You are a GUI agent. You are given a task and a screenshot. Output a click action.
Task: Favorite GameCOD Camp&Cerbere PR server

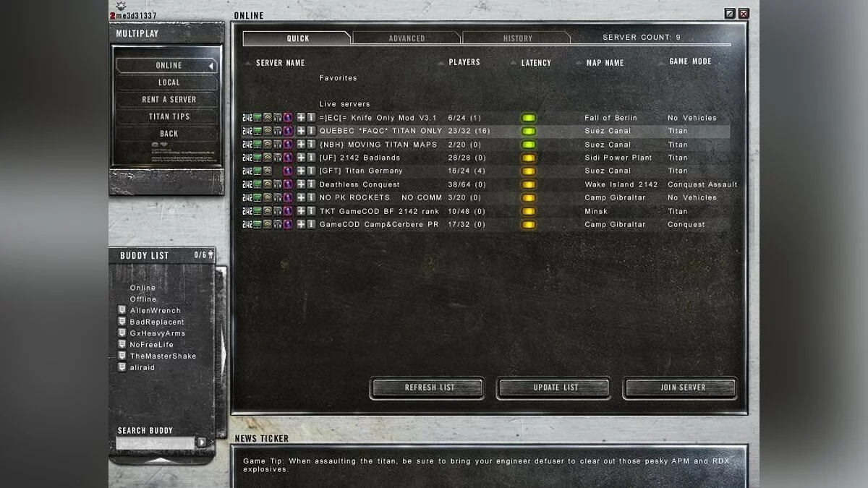click(301, 224)
